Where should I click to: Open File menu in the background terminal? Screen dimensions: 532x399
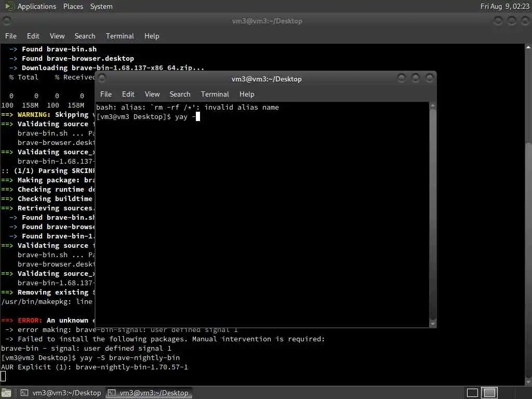pos(11,36)
